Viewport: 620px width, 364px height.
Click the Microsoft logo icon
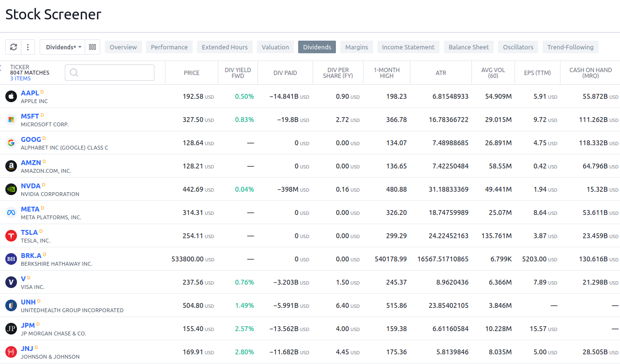click(11, 120)
